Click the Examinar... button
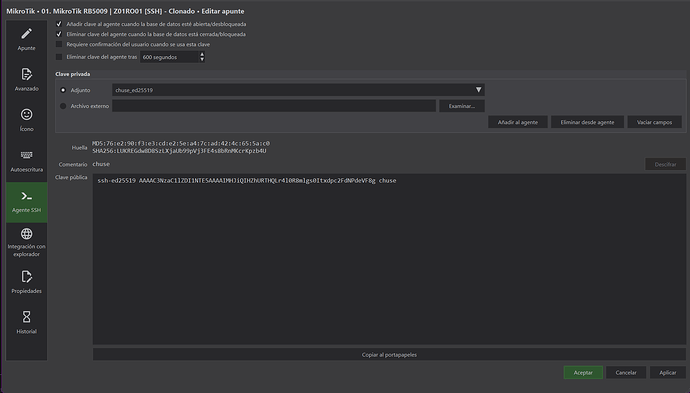The width and height of the screenshot is (690, 393). 462,106
